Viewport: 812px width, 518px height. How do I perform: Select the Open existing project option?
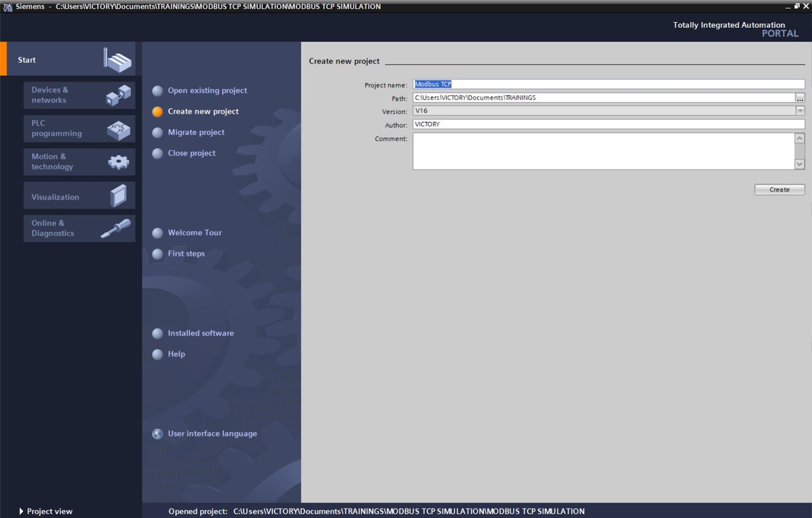[x=207, y=90]
